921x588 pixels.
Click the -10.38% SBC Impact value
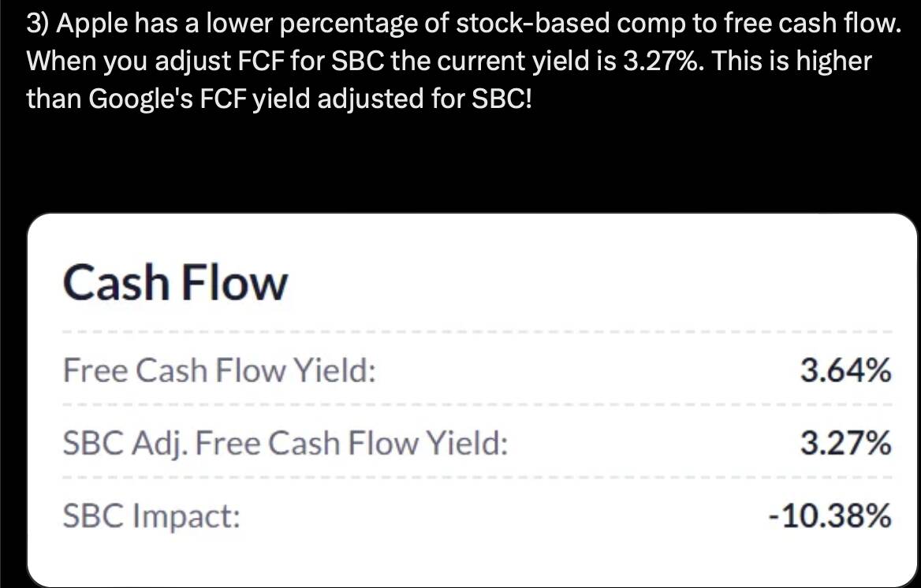click(830, 515)
